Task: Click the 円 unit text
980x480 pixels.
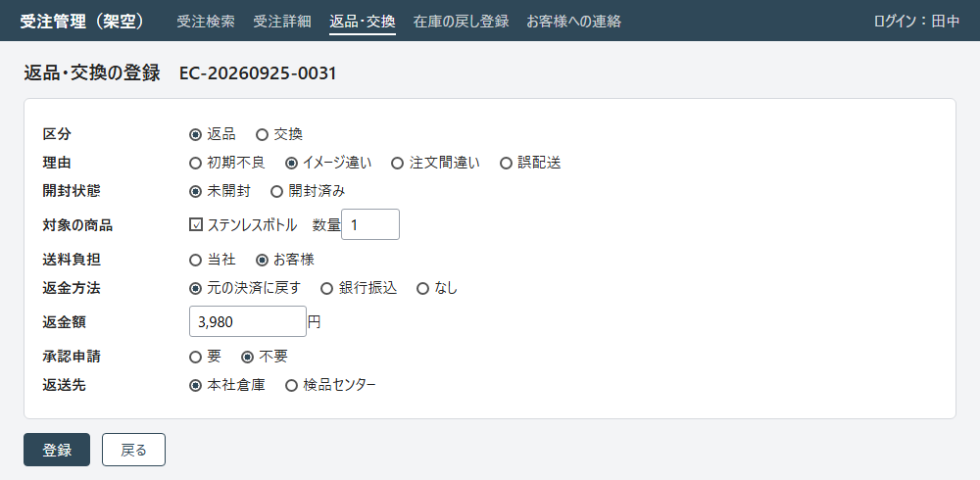Action: (x=315, y=322)
